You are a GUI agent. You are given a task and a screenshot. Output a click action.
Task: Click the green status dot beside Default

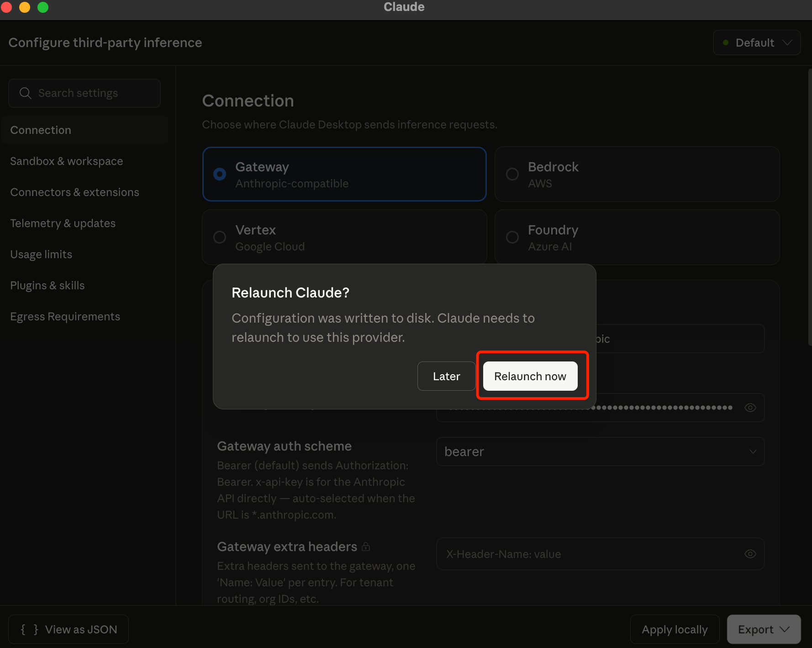(726, 42)
